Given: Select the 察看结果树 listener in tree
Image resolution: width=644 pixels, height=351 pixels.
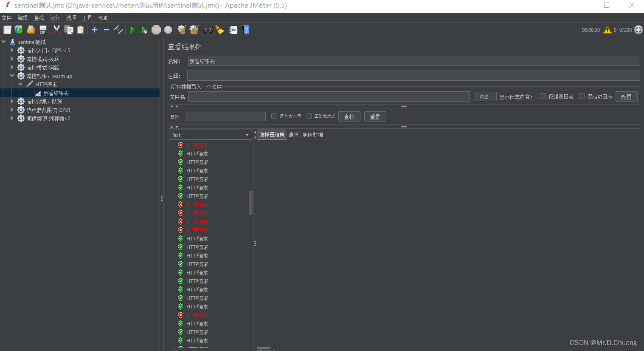Looking at the screenshot, I should pos(56,93).
